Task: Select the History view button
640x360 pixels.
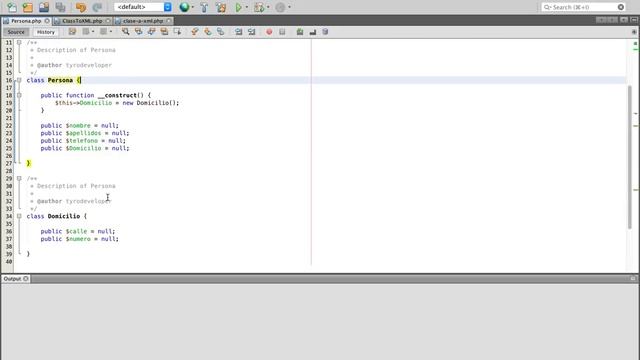Action: [45, 32]
